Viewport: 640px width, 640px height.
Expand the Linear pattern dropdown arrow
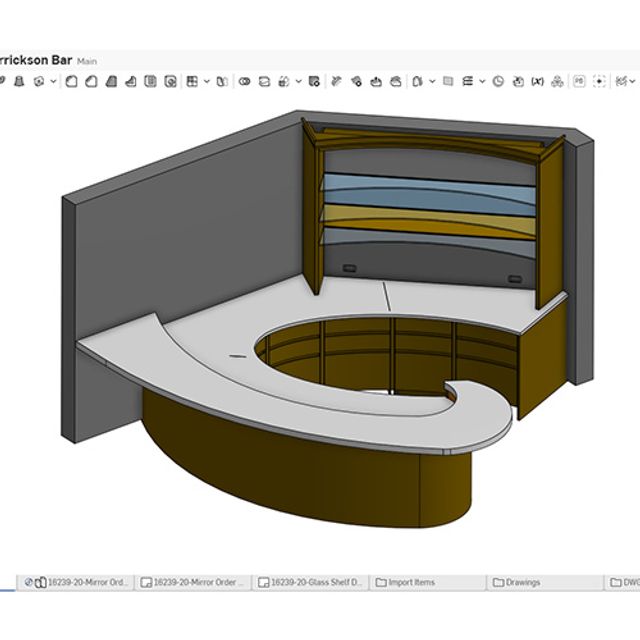tap(206, 82)
